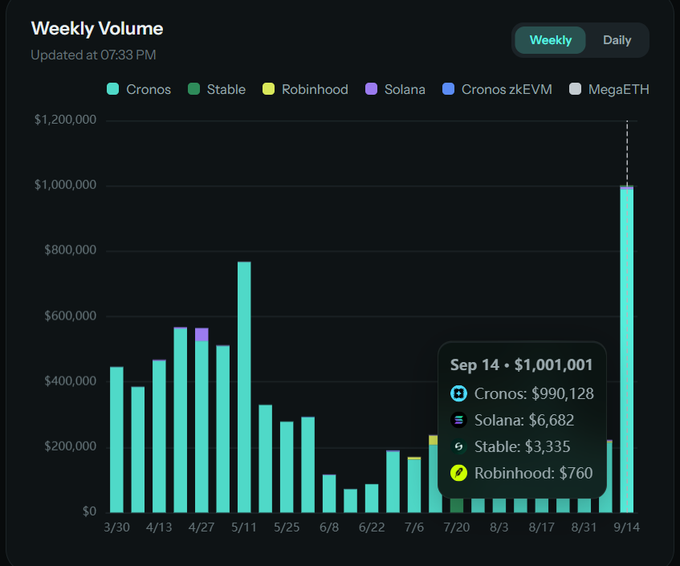The width and height of the screenshot is (680, 566).
Task: Click the 8/31 date axis label
Action: point(584,527)
